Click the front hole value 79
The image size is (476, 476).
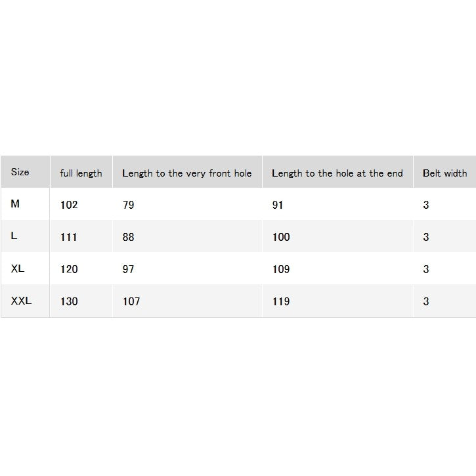pos(128,205)
